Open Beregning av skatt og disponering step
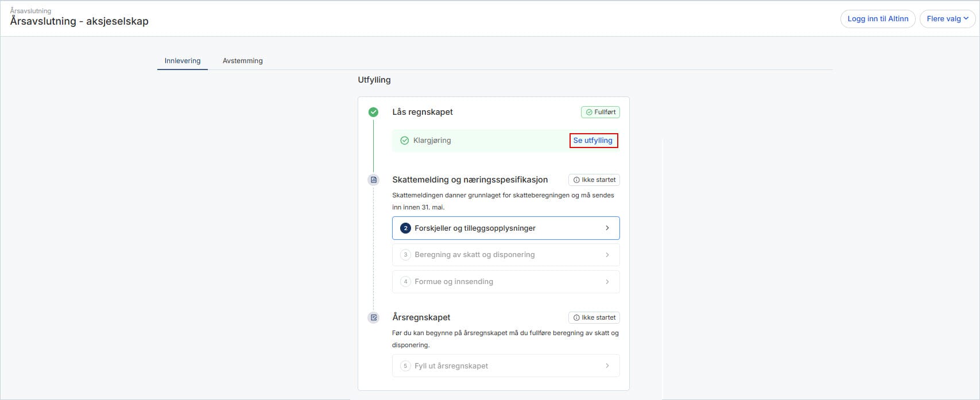The image size is (980, 400). coord(506,255)
